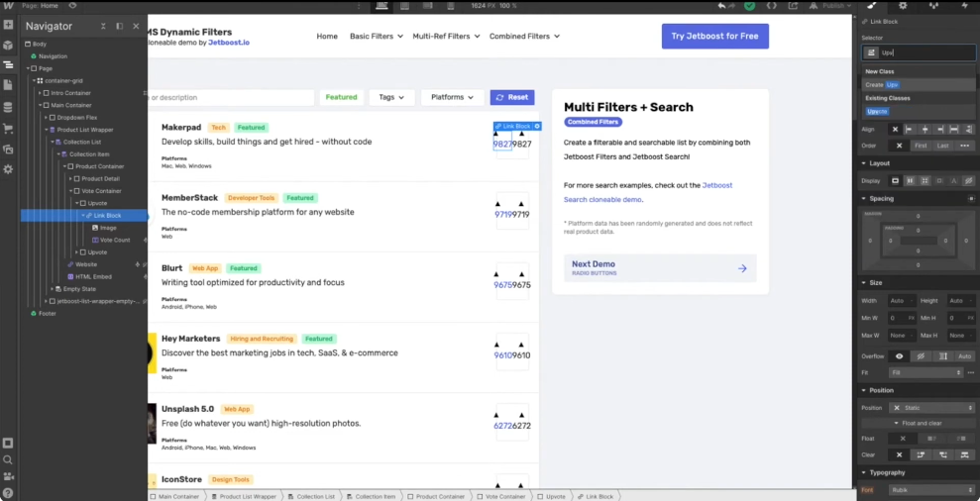The height and width of the screenshot is (501, 980).
Task: Open the Search magnifier icon
Action: pyautogui.click(x=8, y=459)
